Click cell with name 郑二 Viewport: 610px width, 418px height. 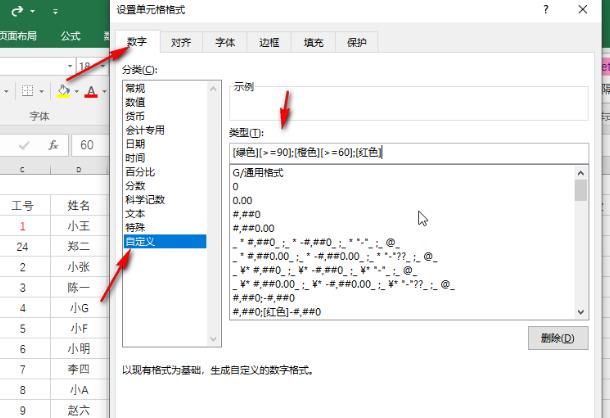pos(79,246)
